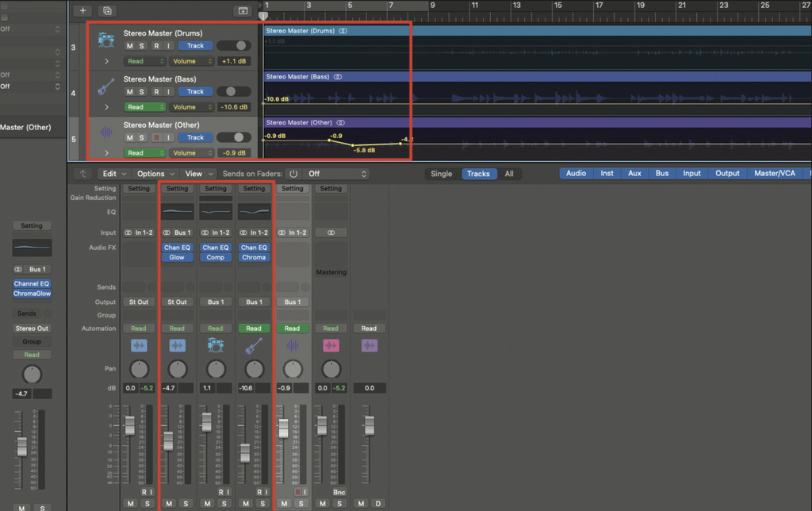The height and width of the screenshot is (511, 812).
Task: Click the waveform icon on Stereo Master (Other) header
Action: click(105, 130)
